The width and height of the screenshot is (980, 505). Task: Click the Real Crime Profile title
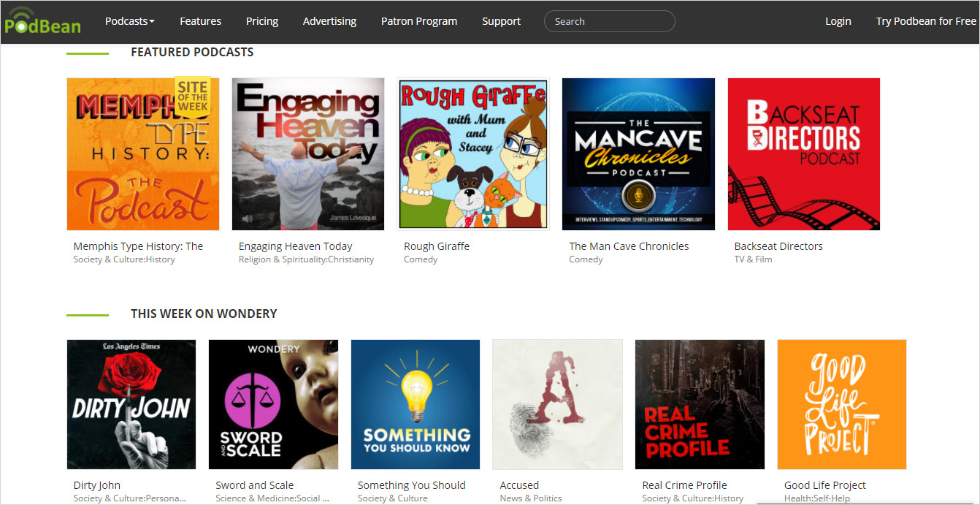[x=684, y=485]
